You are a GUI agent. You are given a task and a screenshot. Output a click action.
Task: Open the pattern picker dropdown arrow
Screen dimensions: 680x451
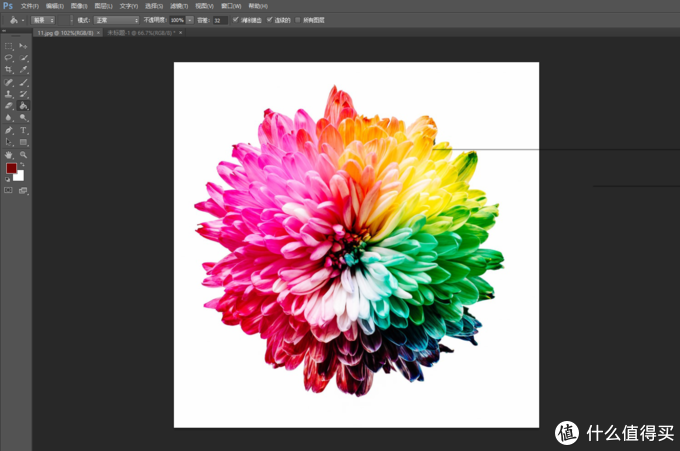point(72,20)
